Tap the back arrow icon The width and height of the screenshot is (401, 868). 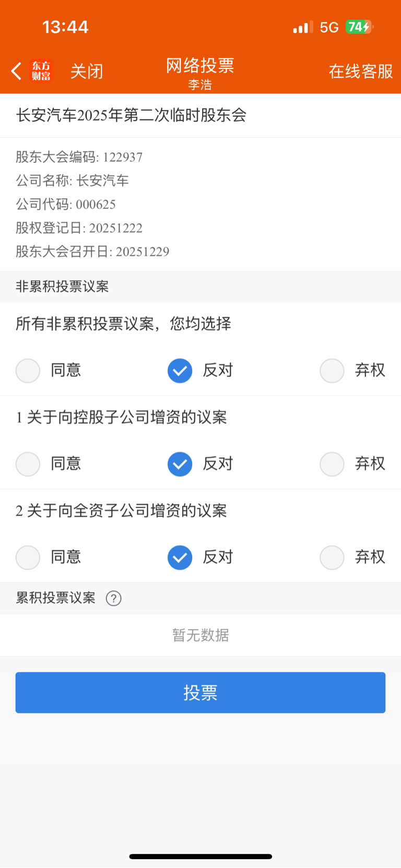[x=17, y=71]
